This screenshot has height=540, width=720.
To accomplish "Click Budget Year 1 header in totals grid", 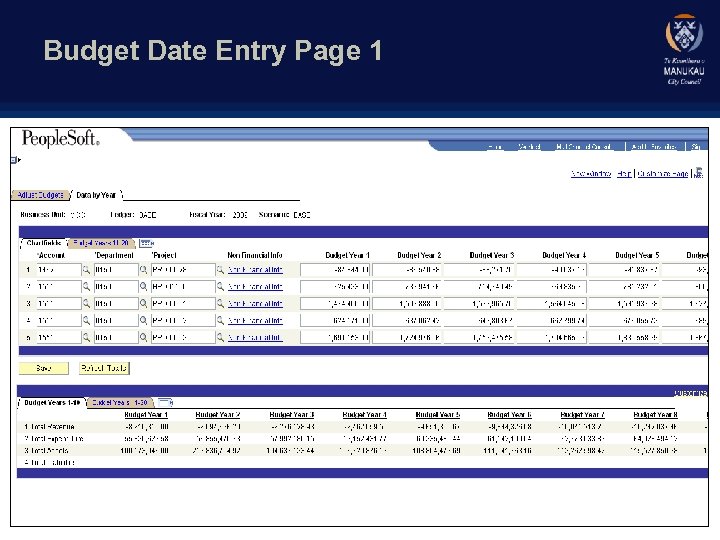I will (x=146, y=415).
